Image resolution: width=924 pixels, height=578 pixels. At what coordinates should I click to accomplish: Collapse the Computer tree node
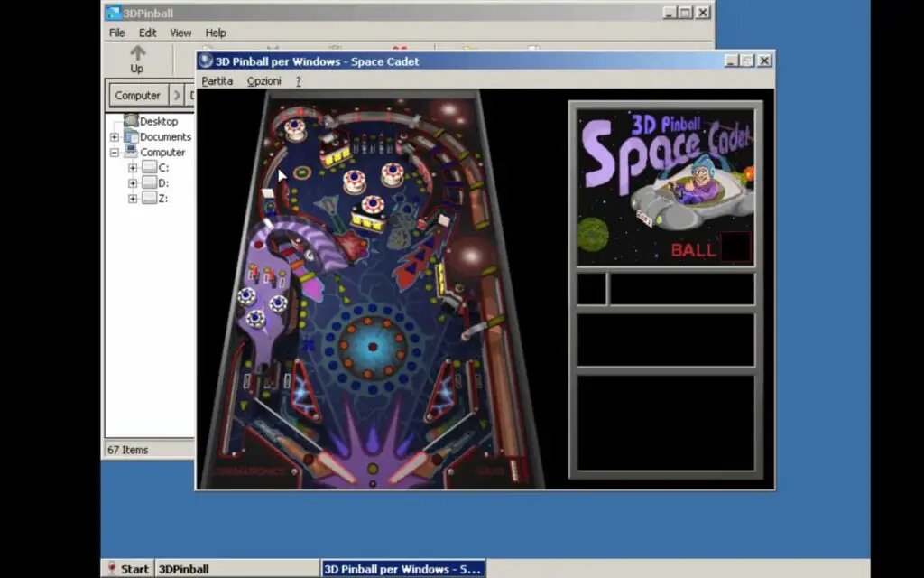click(x=115, y=153)
